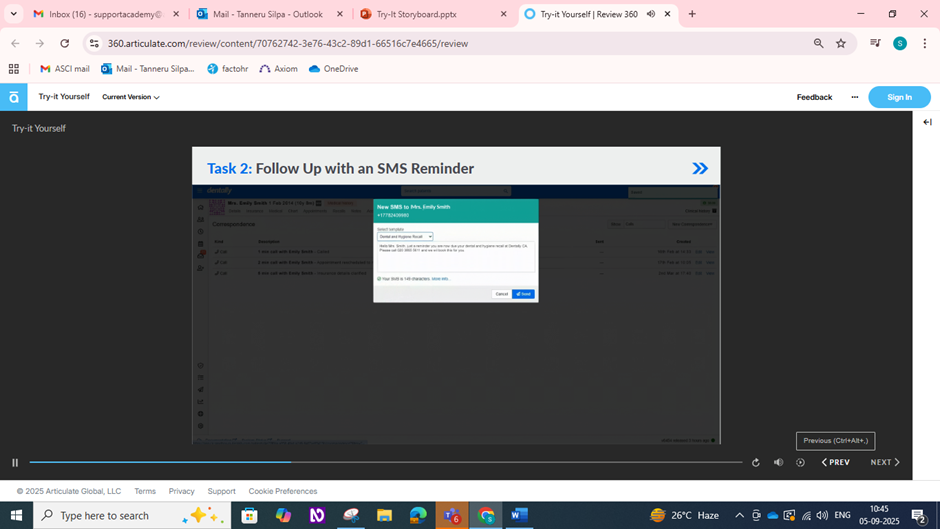Open the Select template dropdown

(405, 237)
